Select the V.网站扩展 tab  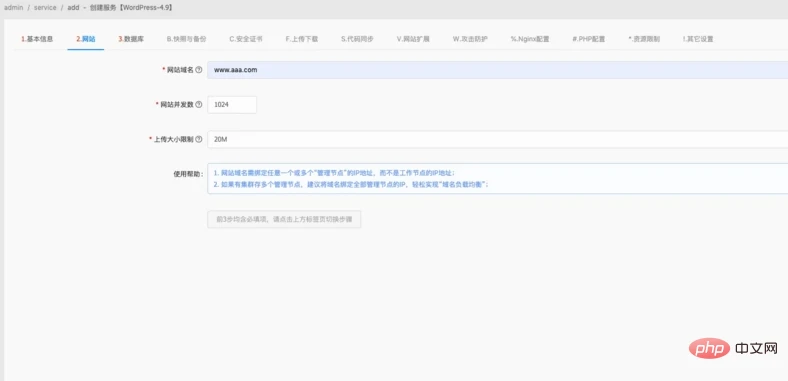coord(413,39)
